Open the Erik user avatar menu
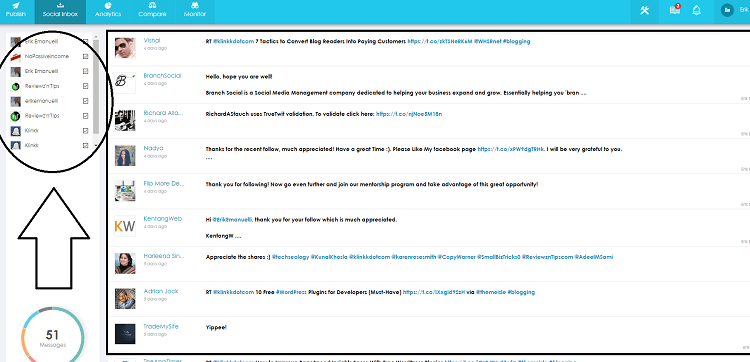Viewport: 750px width, 362px height. pyautogui.click(x=727, y=11)
